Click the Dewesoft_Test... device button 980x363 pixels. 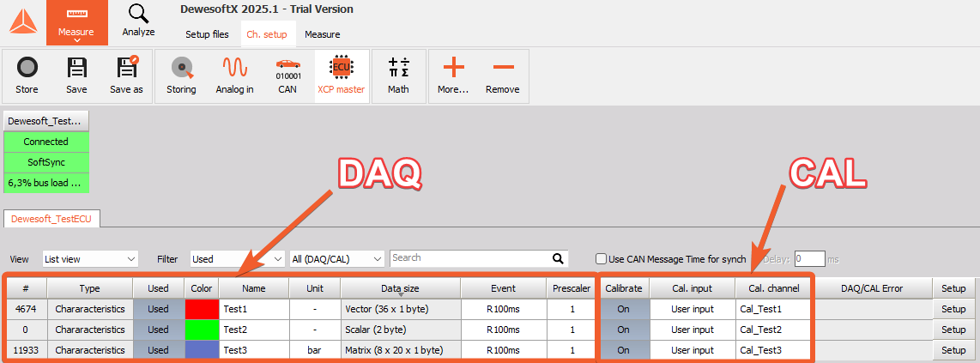click(46, 121)
